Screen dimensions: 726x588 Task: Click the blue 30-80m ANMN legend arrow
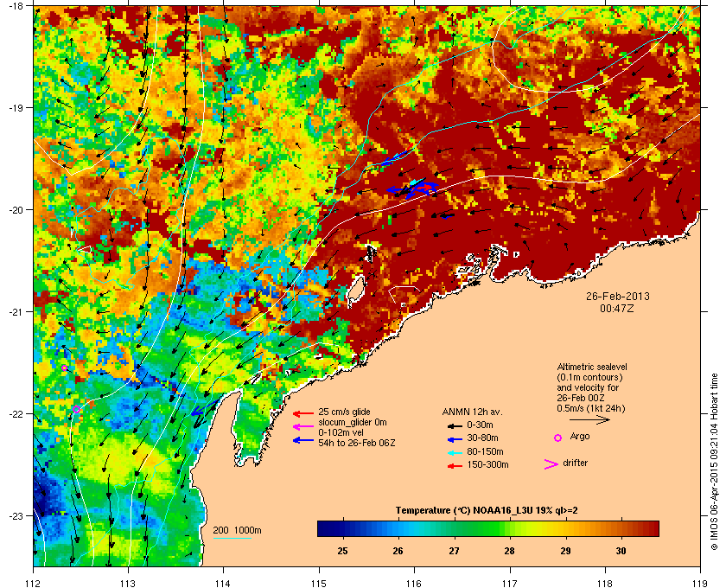[455, 439]
